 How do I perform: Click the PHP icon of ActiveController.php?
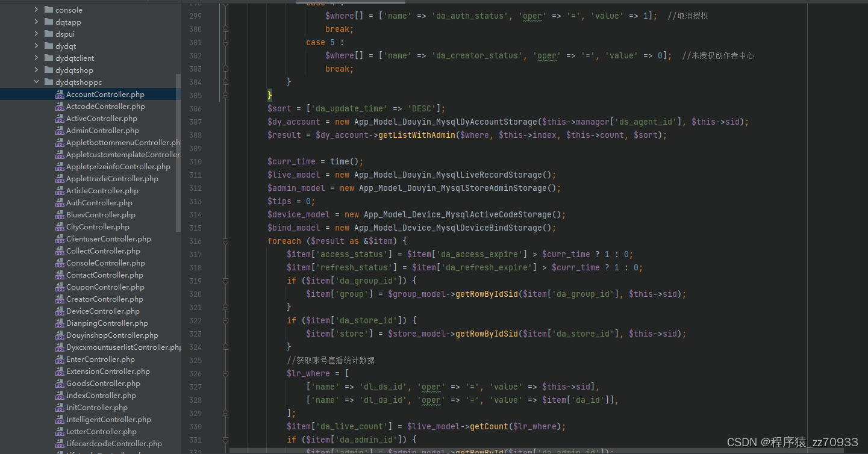tap(60, 118)
